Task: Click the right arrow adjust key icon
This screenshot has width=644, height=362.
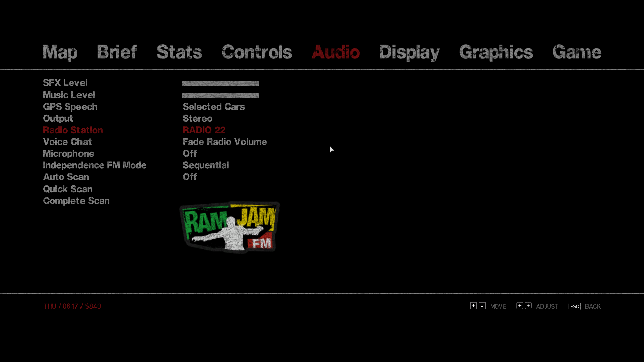Action: 528,306
